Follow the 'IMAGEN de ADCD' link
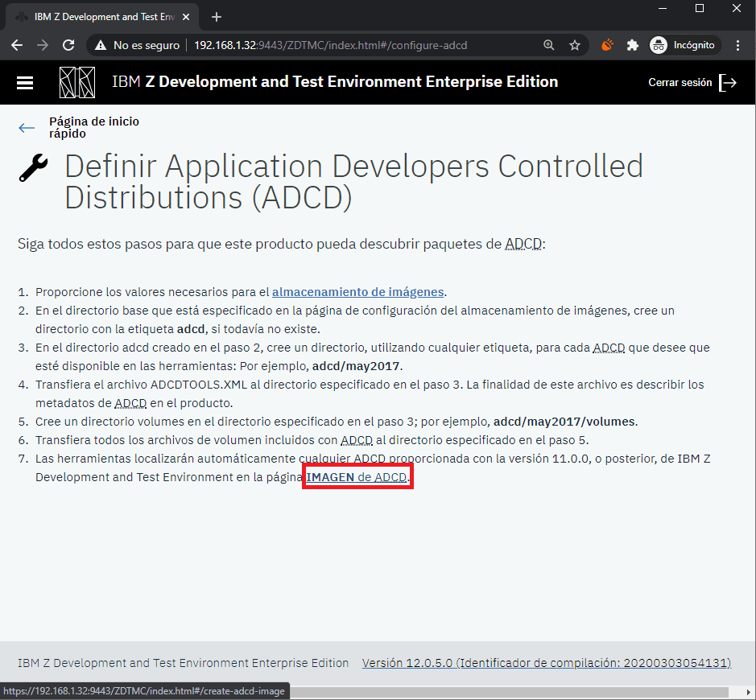 [357, 477]
